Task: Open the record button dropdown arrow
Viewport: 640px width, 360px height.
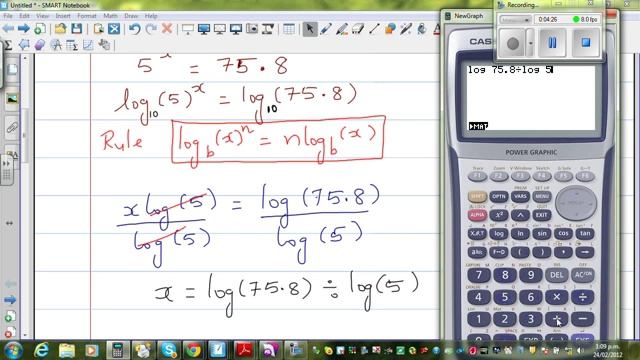Action: pyautogui.click(x=530, y=43)
